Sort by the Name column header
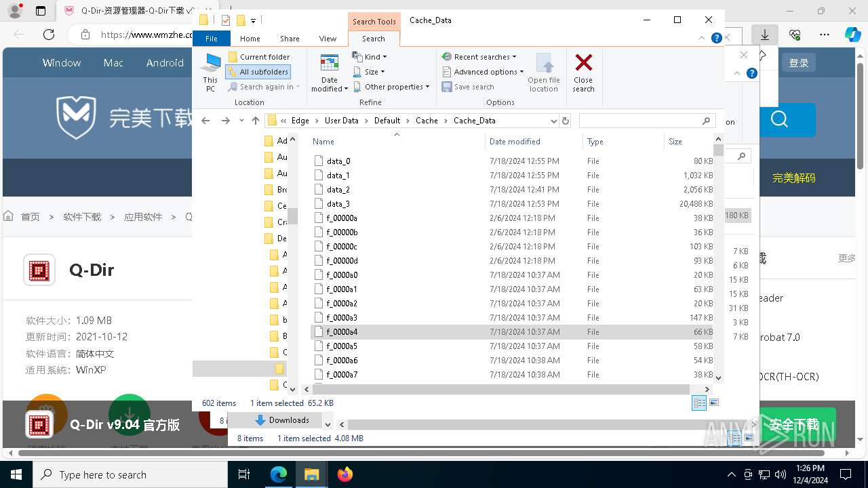868x488 pixels. (x=397, y=142)
